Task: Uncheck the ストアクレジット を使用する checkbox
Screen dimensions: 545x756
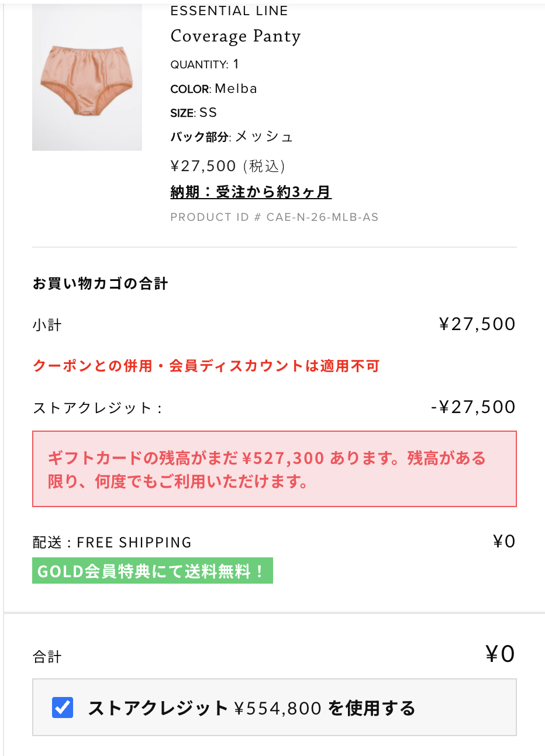Action: tap(63, 708)
